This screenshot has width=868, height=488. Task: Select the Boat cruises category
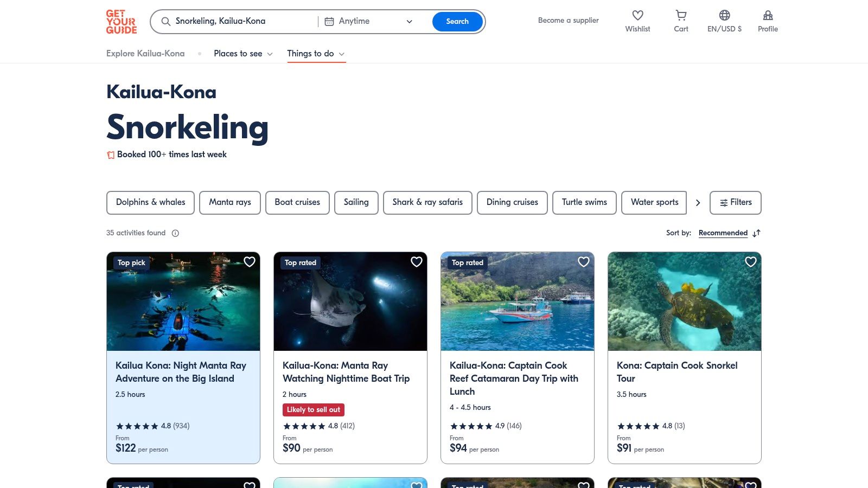pos(297,203)
